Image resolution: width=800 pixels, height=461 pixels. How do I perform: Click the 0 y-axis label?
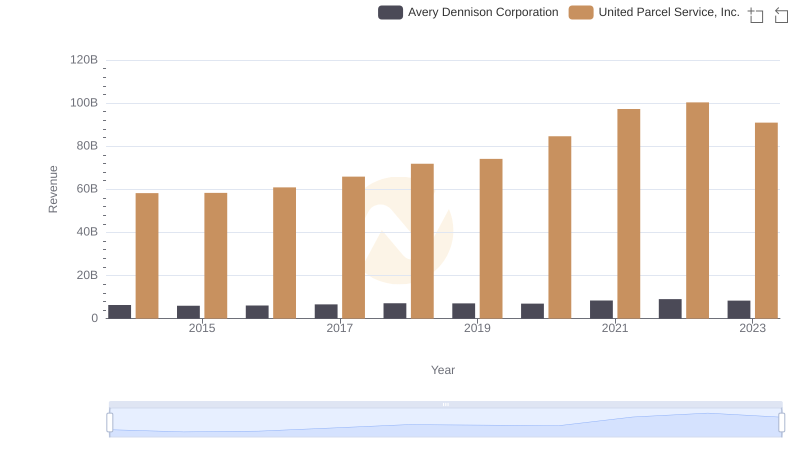pos(94,318)
